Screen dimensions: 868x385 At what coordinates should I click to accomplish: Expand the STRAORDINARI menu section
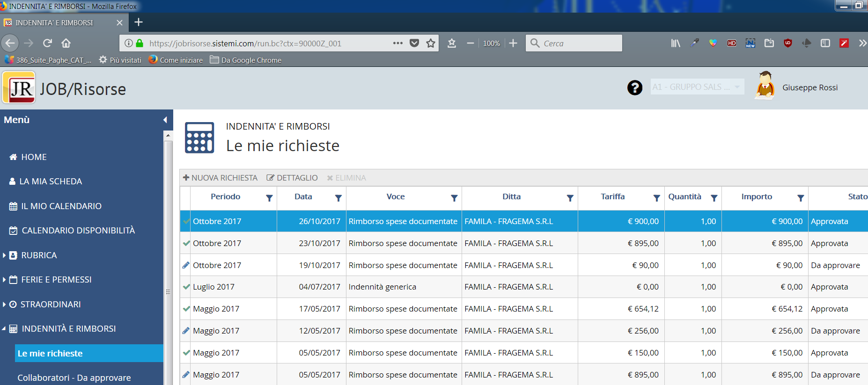pyautogui.click(x=51, y=305)
